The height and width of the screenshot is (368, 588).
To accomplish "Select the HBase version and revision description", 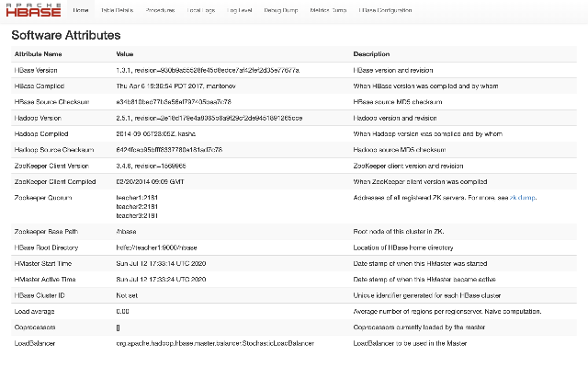I will click(x=393, y=70).
